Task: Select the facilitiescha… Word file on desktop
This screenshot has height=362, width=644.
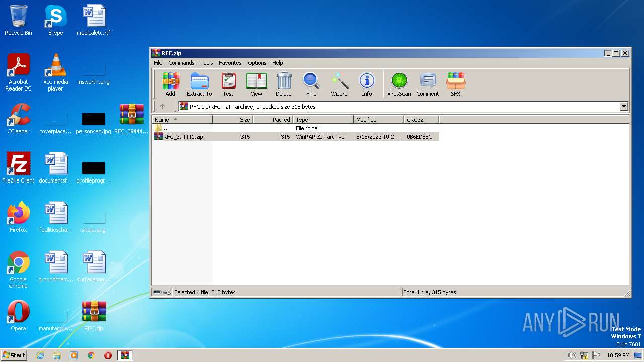Action: [x=55, y=217]
